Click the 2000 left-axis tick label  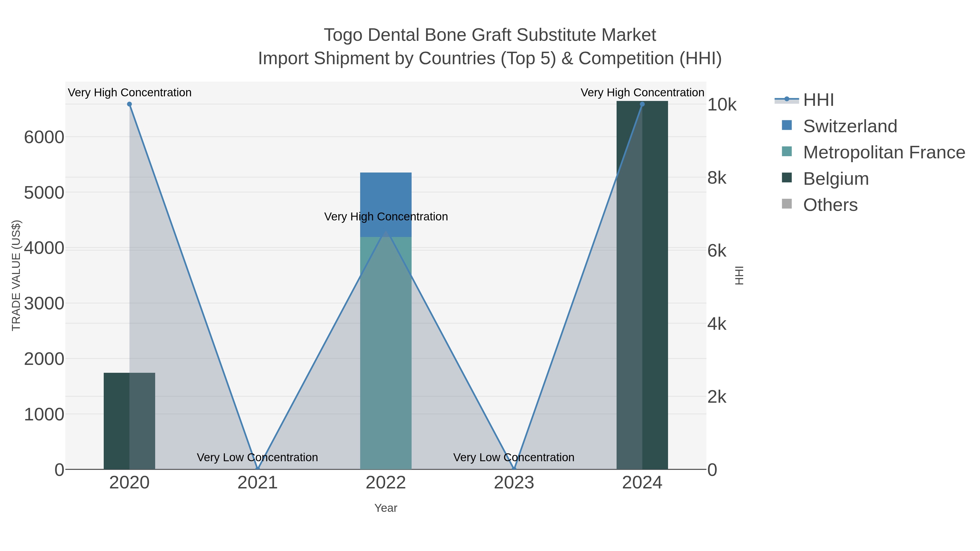[x=44, y=359]
